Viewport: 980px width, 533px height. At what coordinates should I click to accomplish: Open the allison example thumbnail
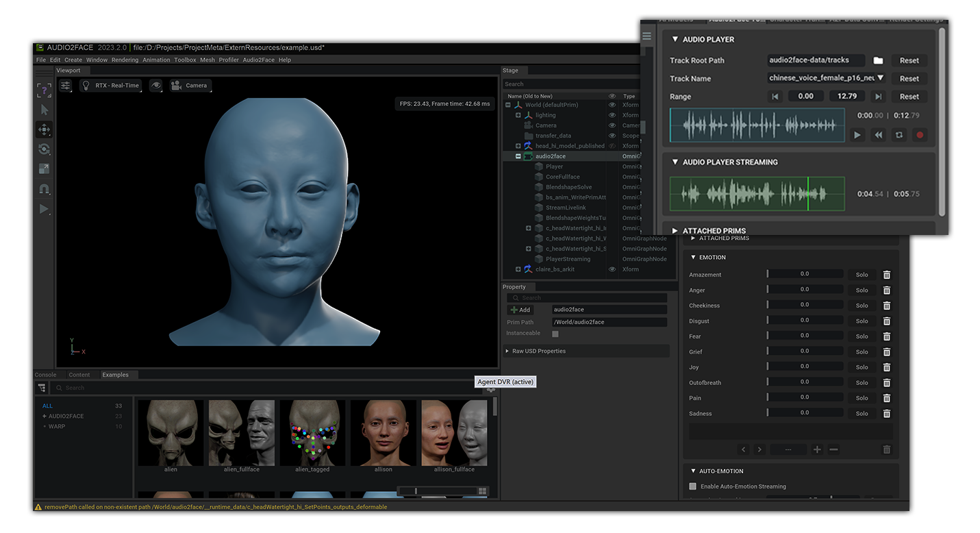(x=384, y=433)
